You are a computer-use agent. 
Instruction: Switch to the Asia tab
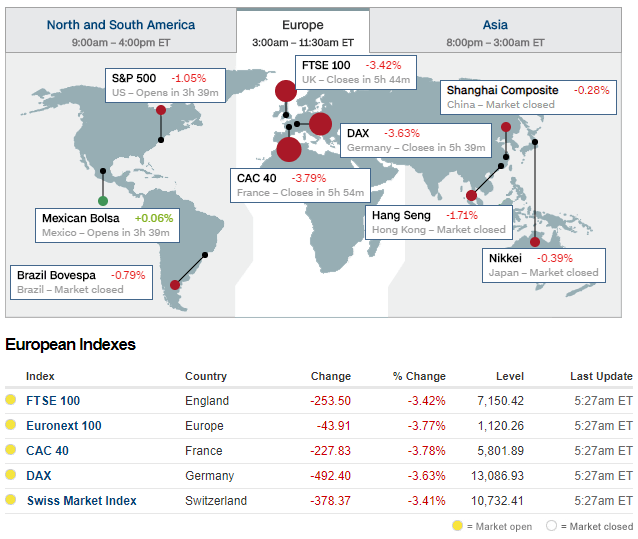tap(494, 32)
